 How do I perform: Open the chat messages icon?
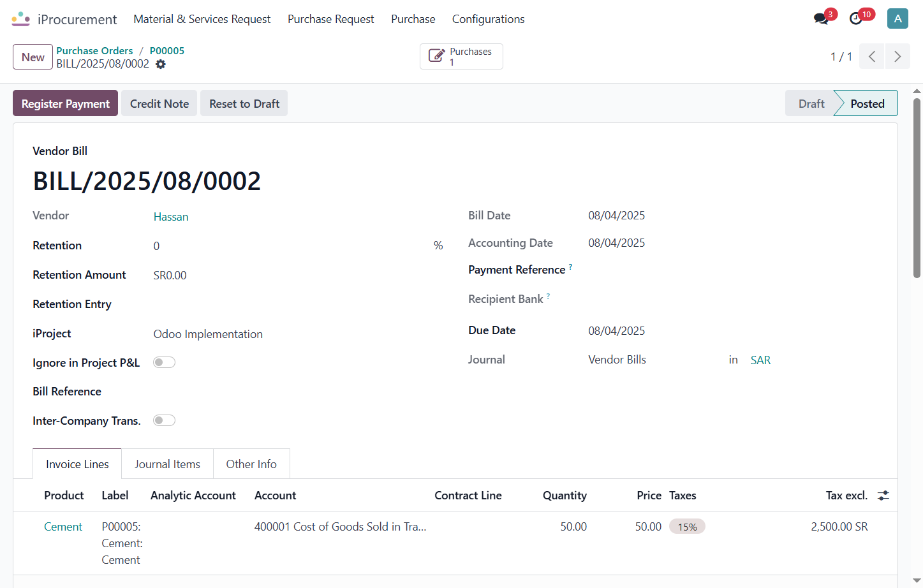pyautogui.click(x=821, y=19)
